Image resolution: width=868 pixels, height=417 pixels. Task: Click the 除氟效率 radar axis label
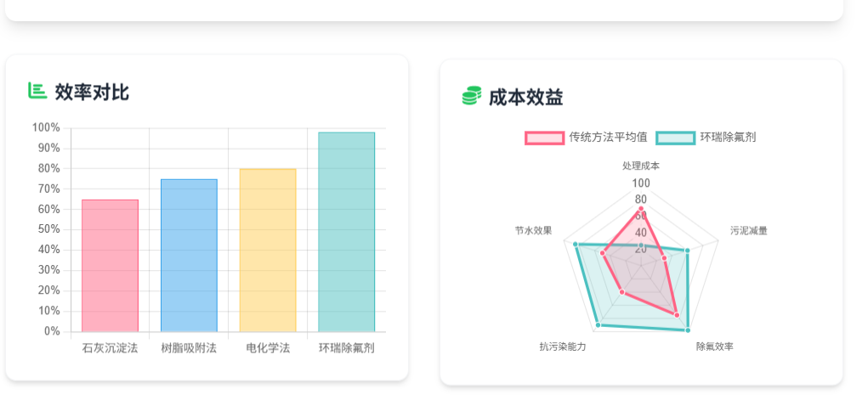pos(715,347)
